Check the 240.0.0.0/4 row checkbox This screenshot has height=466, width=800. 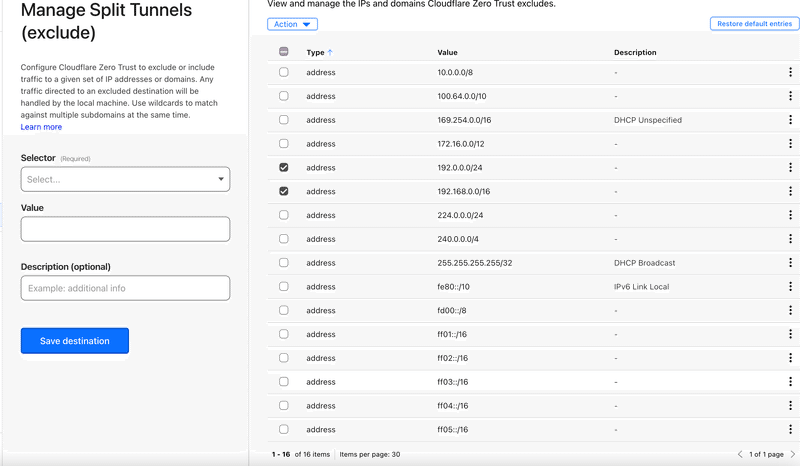tap(284, 239)
